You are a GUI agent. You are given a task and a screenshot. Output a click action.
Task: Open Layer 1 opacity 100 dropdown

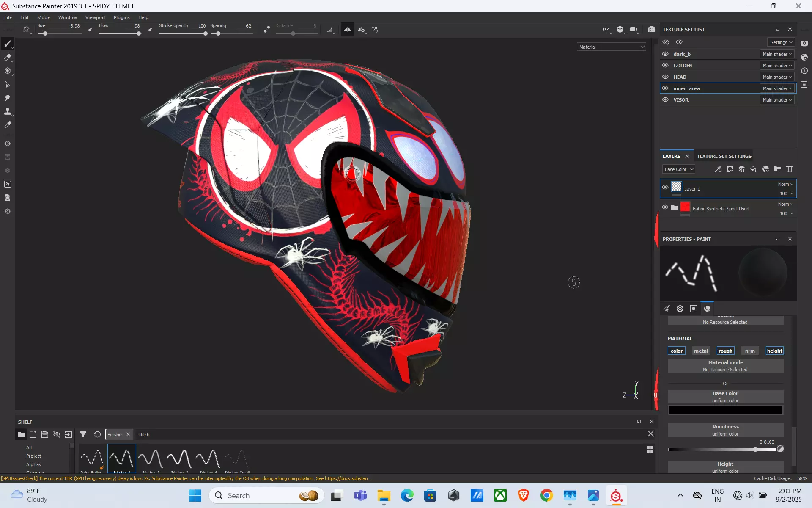coord(786,193)
